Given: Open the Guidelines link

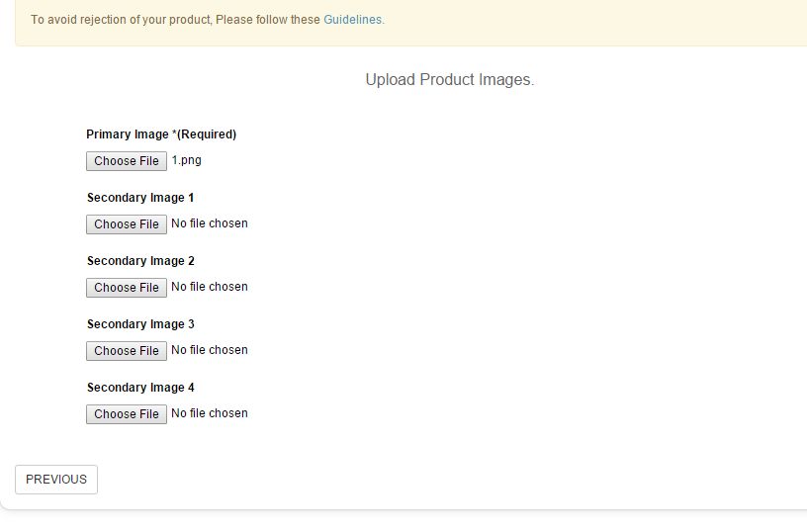Looking at the screenshot, I should point(353,20).
